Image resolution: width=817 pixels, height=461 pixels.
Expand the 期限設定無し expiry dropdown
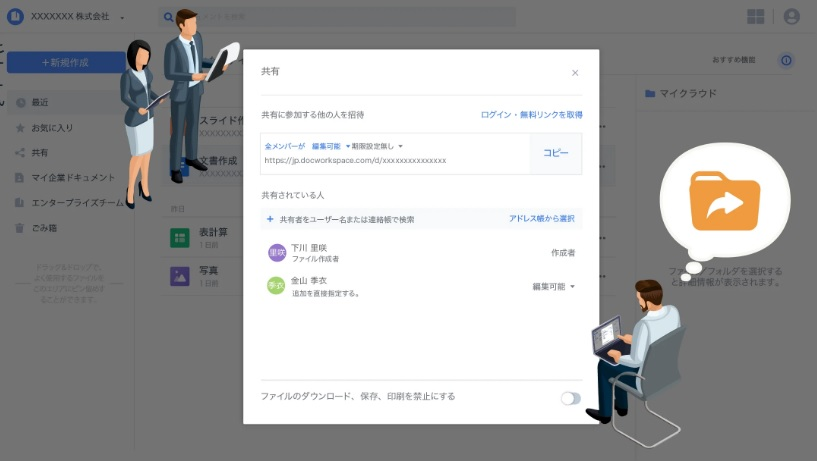pyautogui.click(x=375, y=146)
